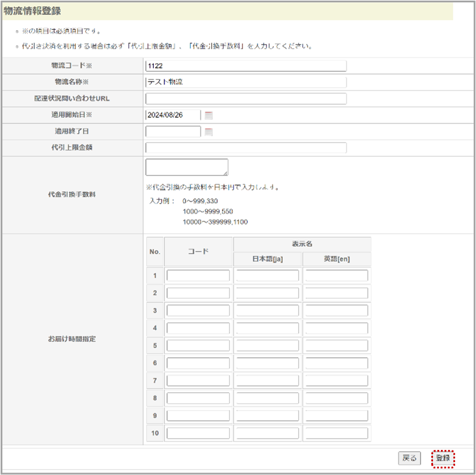Focus the 代引上限金額 input field
The height and width of the screenshot is (475, 476).
pyautogui.click(x=246, y=148)
